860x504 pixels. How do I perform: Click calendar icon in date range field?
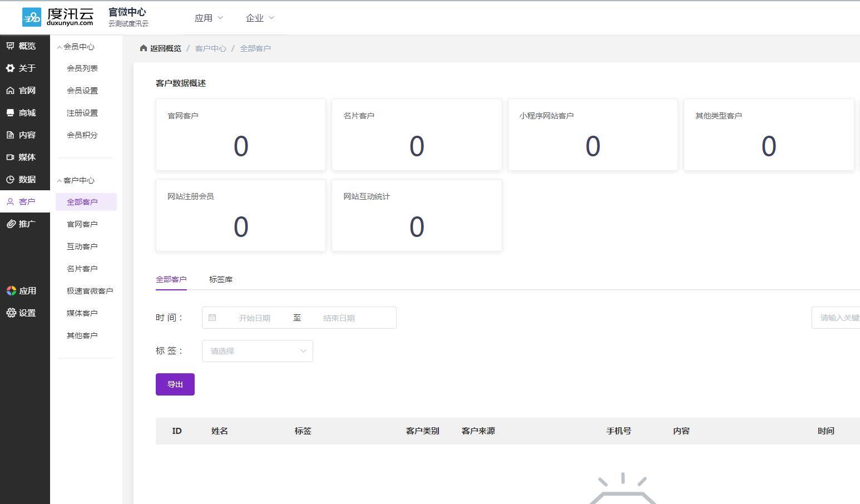(212, 318)
